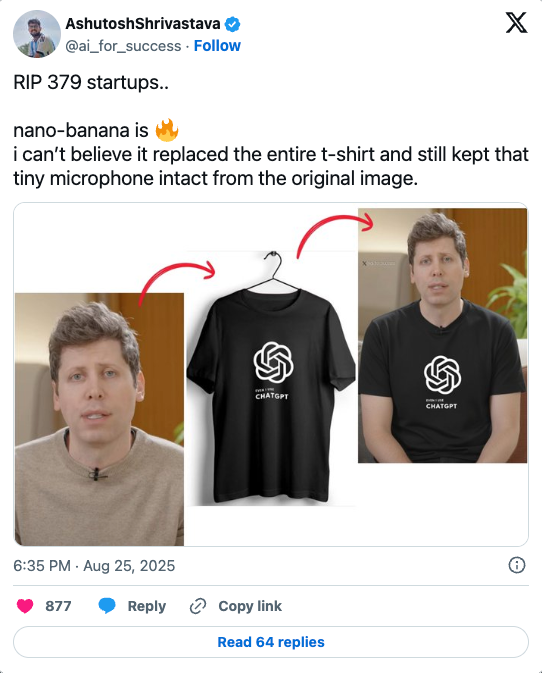Screen dimensions: 542x673
Task: Open the original beige sweater photo
Action: point(100,419)
